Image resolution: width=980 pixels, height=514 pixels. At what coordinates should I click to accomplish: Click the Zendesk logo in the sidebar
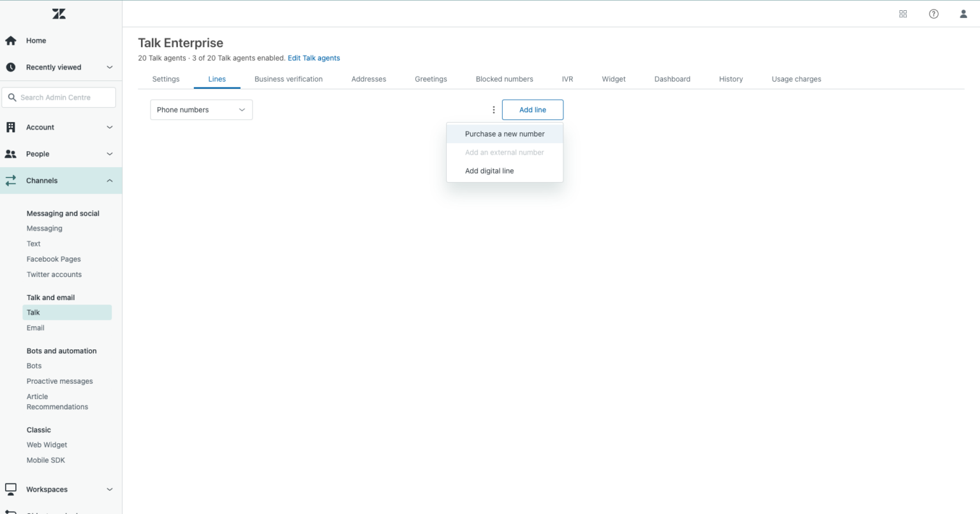(x=59, y=13)
